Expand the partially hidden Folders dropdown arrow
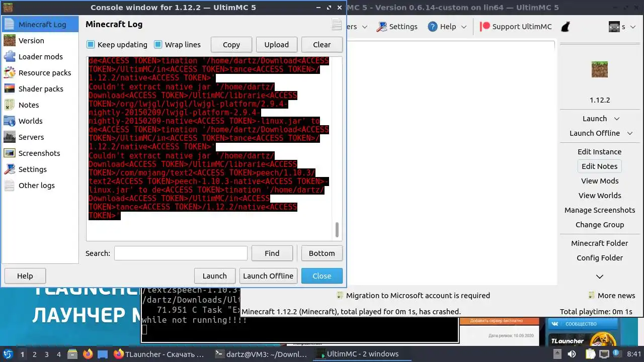Viewport: 644px width, 362px height. coord(365,27)
